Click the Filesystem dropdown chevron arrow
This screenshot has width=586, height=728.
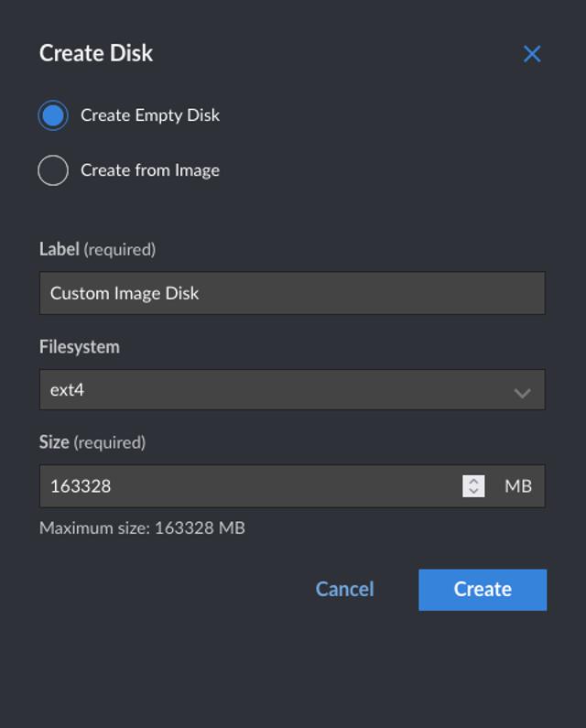[x=523, y=393]
